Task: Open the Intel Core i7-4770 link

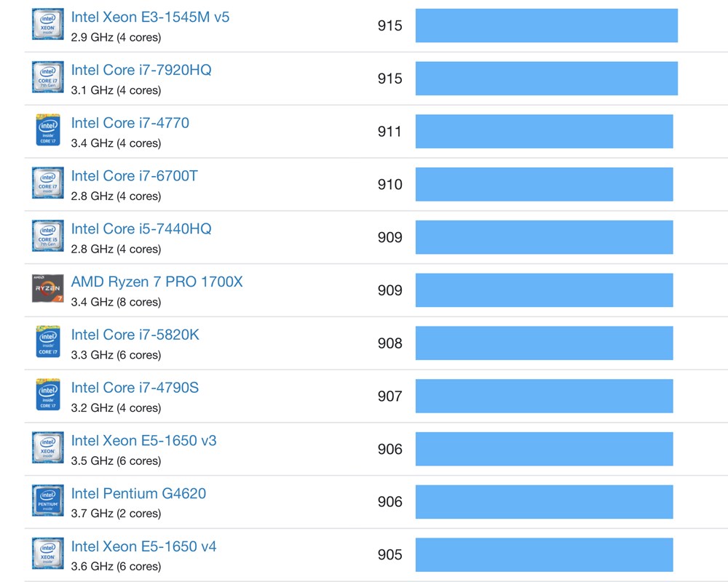Action: [x=130, y=123]
